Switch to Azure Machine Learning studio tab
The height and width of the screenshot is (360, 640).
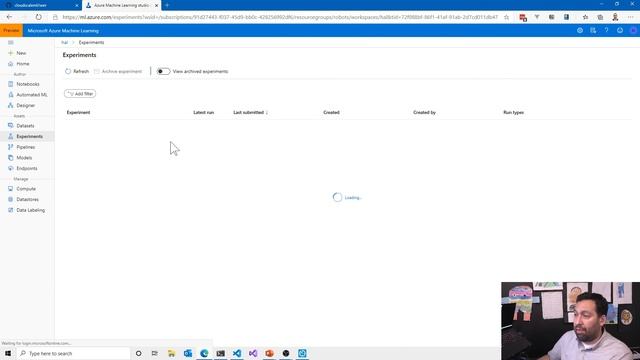[121, 5]
